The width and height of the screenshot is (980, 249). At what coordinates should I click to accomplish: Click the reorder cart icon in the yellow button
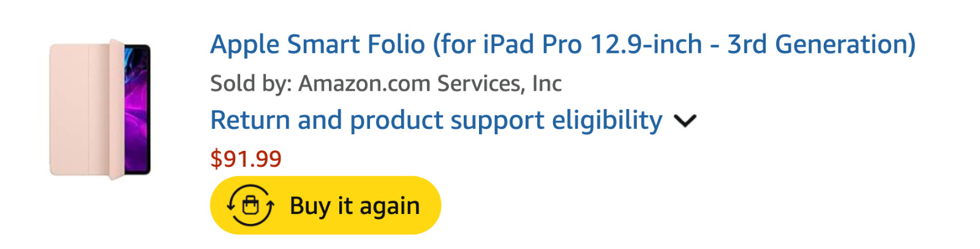(251, 205)
